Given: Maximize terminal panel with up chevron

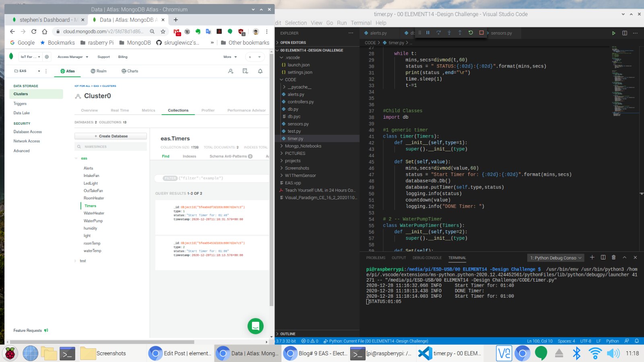Looking at the screenshot, I should (624, 257).
